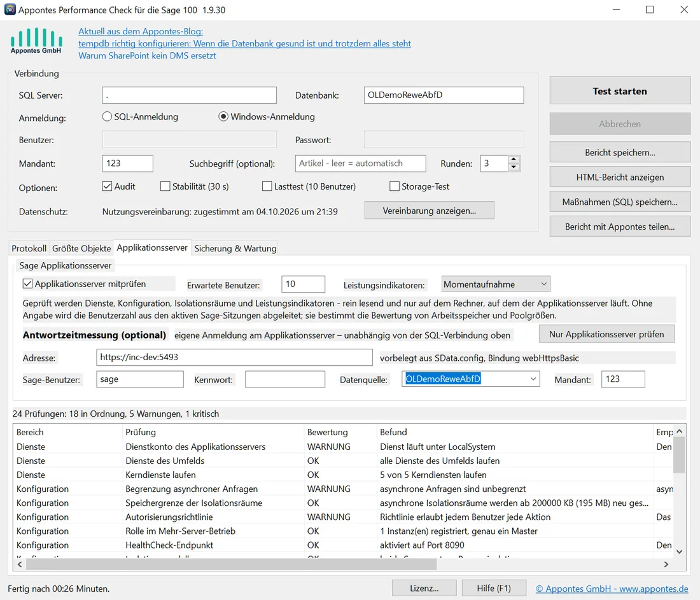Click the SQL Server input field
Screen dimensions: 700x600
189,95
